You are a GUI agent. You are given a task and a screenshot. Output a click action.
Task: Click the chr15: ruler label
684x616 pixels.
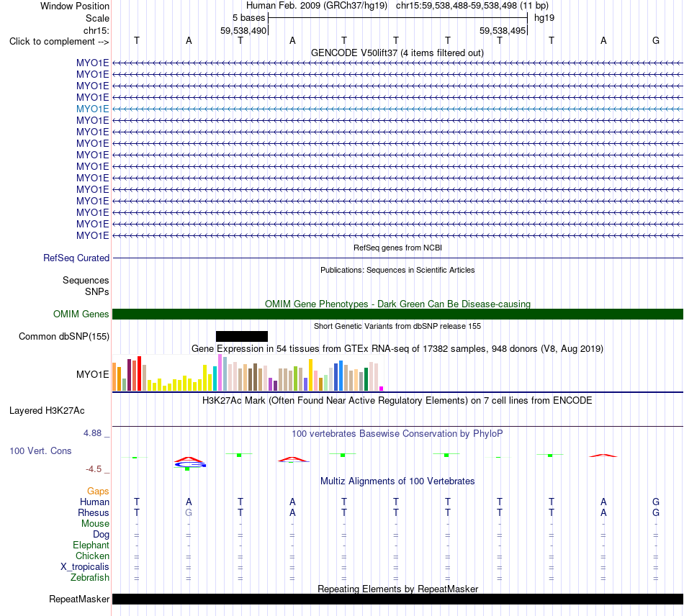[x=96, y=30]
